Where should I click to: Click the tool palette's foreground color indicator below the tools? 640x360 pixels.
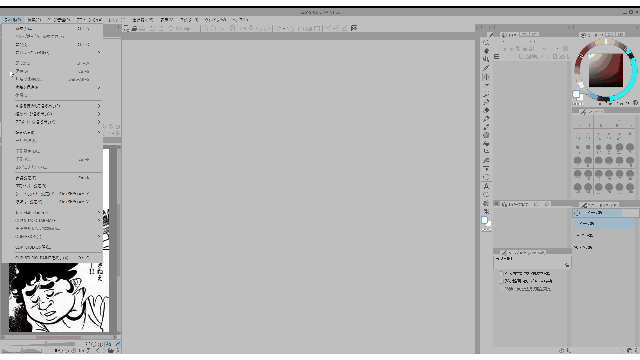pyautogui.click(x=484, y=220)
